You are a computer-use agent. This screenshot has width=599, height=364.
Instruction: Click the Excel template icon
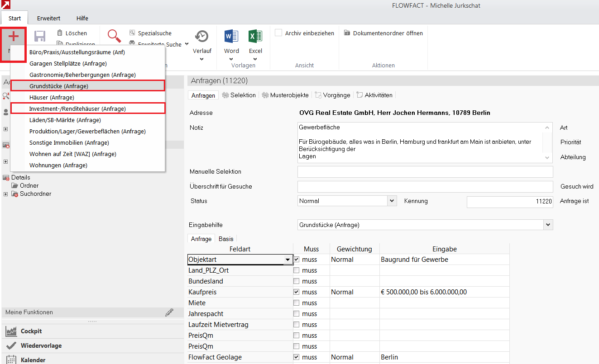point(255,37)
